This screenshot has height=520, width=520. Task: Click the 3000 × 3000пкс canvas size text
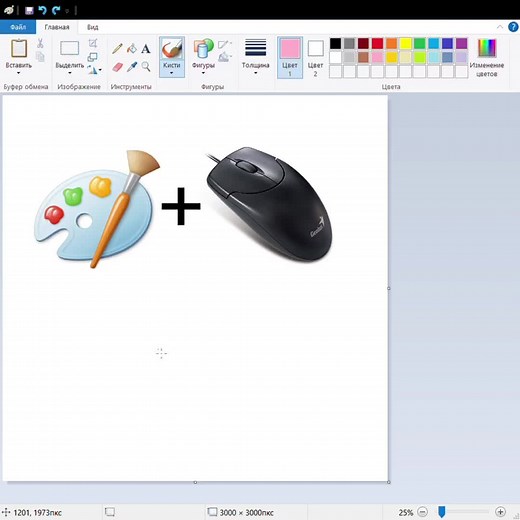[x=246, y=512]
